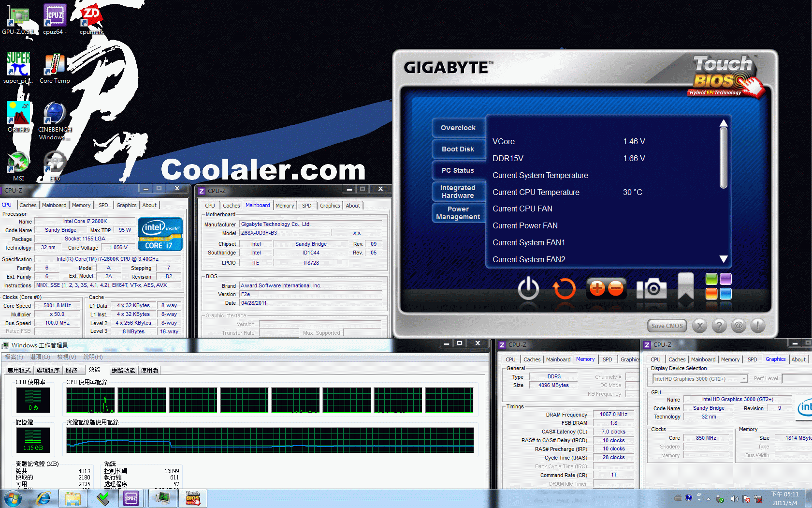812x508 pixels.
Task: Open Mainboard tab in the Graphics CPU-Z window
Action: point(703,359)
